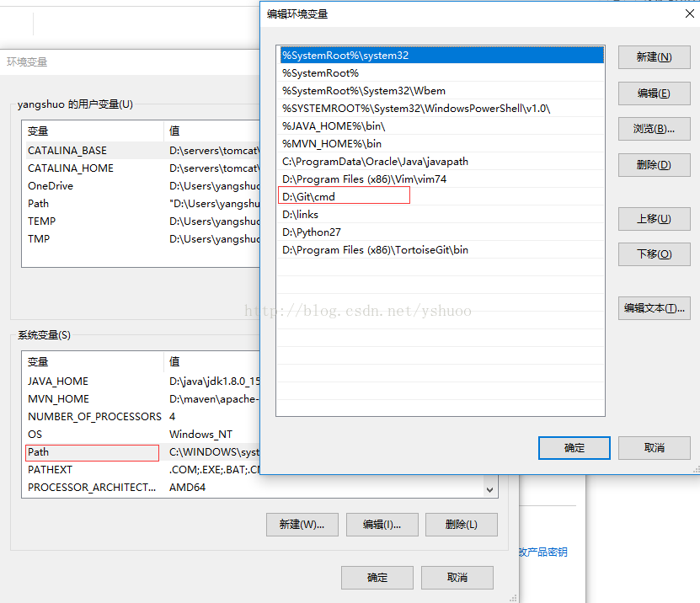Select the OneDrive user variable

142,185
